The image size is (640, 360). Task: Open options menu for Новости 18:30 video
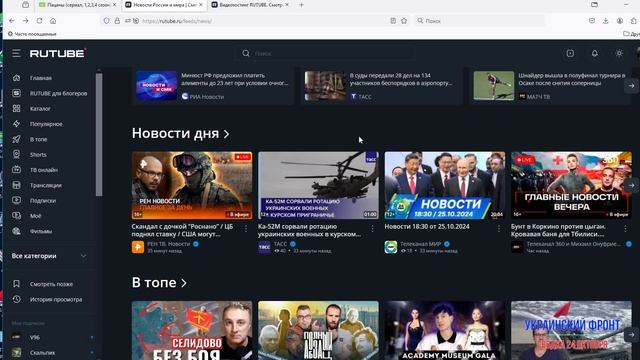pyautogui.click(x=499, y=229)
